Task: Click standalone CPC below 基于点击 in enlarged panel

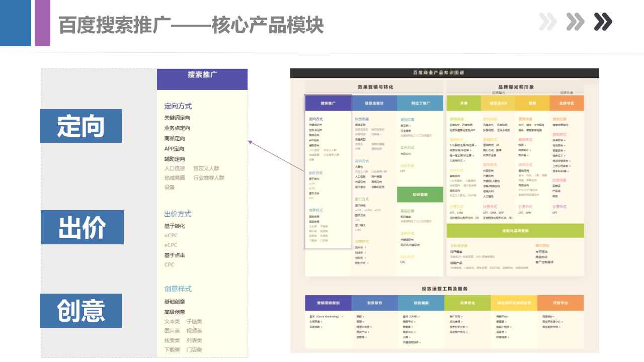Action: [169, 264]
